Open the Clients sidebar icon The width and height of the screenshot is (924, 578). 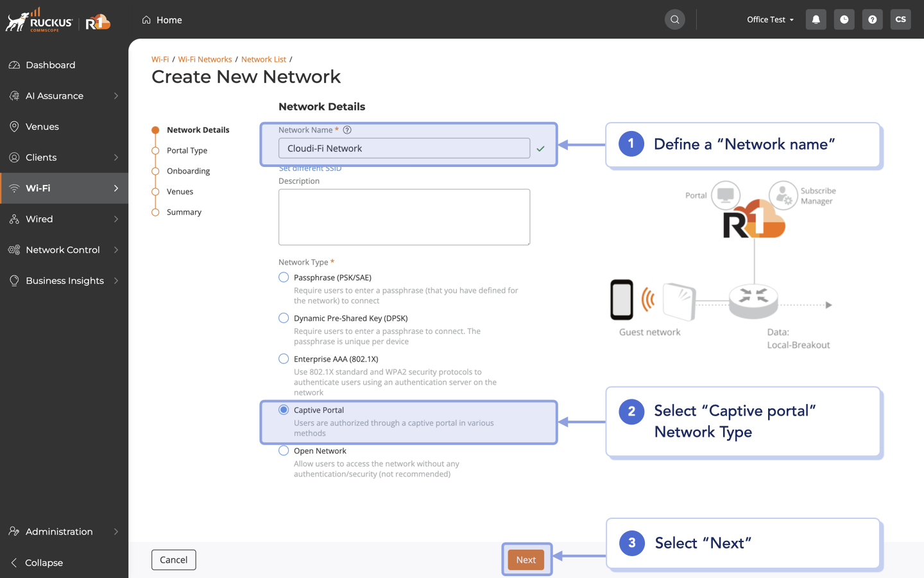(x=14, y=157)
